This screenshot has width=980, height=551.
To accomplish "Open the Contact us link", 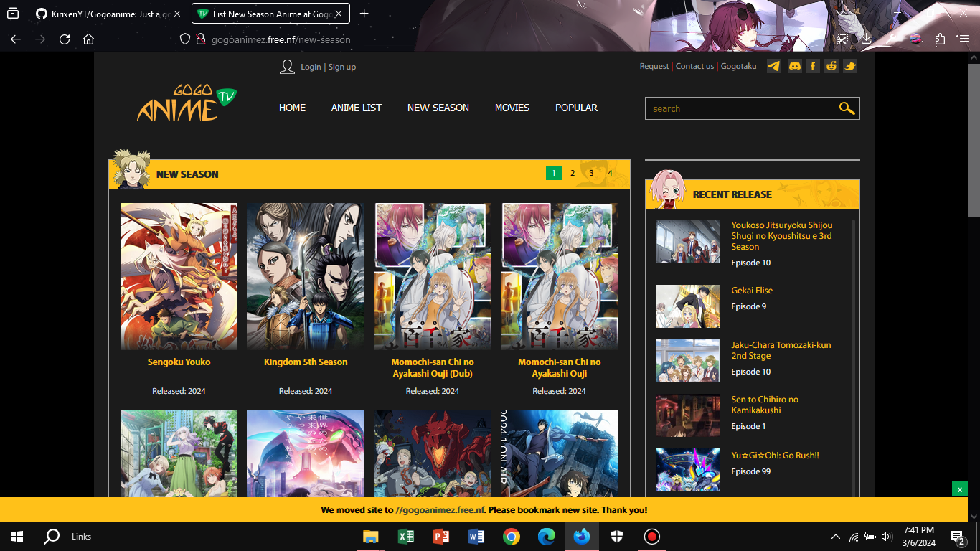I will [x=695, y=66].
